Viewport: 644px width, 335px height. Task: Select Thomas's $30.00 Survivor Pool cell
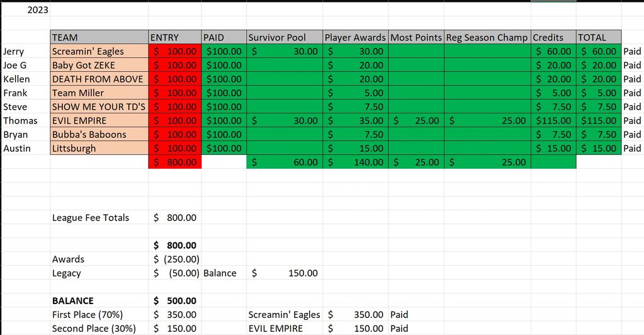click(285, 121)
